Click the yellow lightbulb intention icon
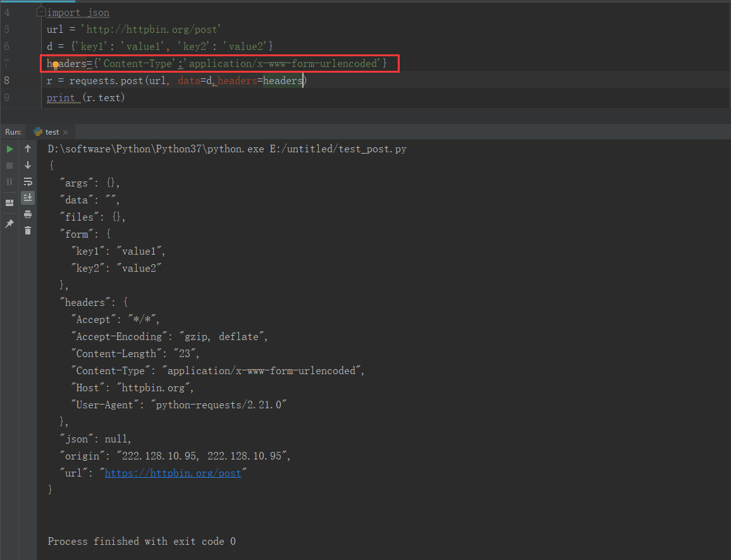The width and height of the screenshot is (731, 560). pos(55,64)
